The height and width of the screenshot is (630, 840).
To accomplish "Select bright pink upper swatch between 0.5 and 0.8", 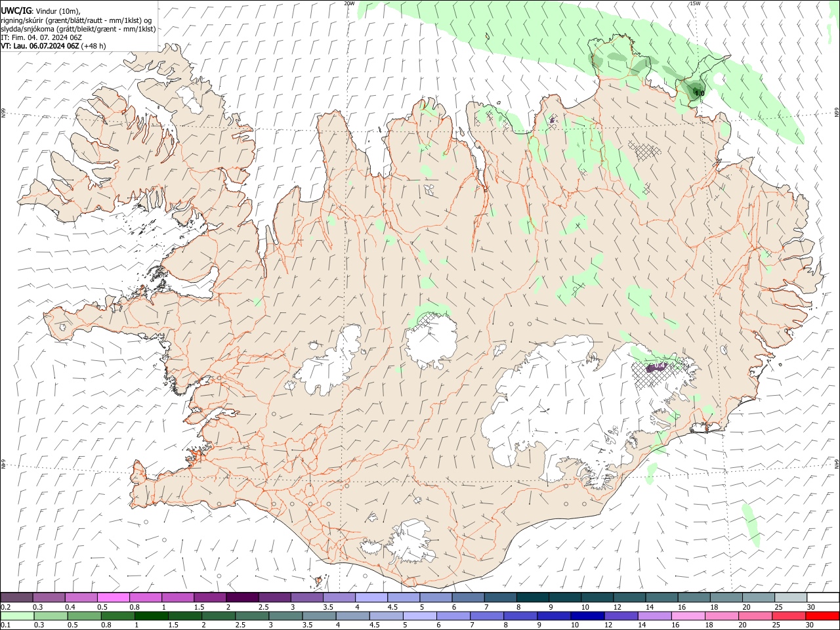I will (x=113, y=598).
